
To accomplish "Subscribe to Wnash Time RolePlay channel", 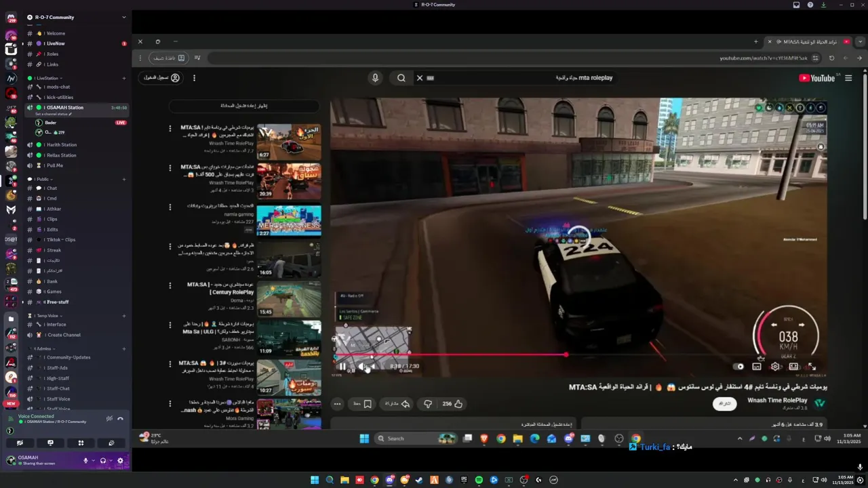I will 725,403.
